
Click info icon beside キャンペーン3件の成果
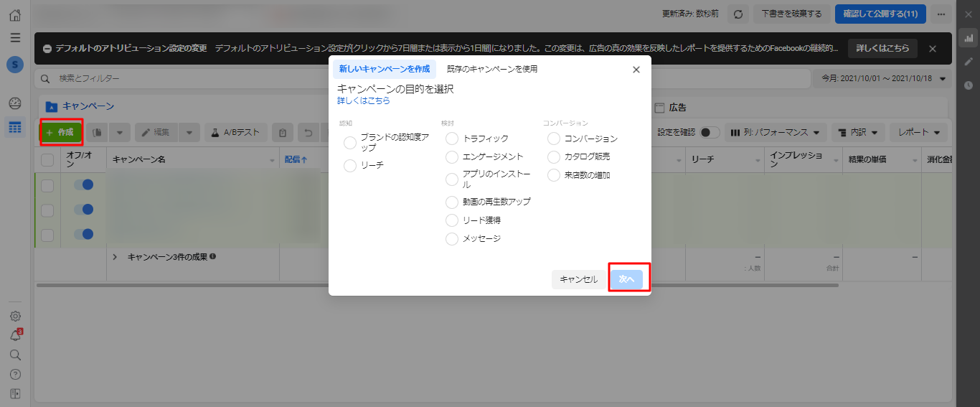pos(213,256)
